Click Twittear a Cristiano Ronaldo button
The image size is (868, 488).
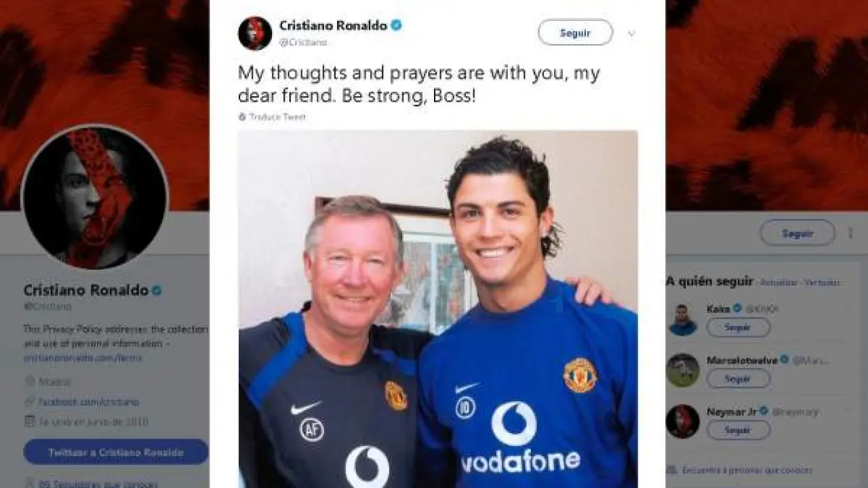pyautogui.click(x=116, y=452)
